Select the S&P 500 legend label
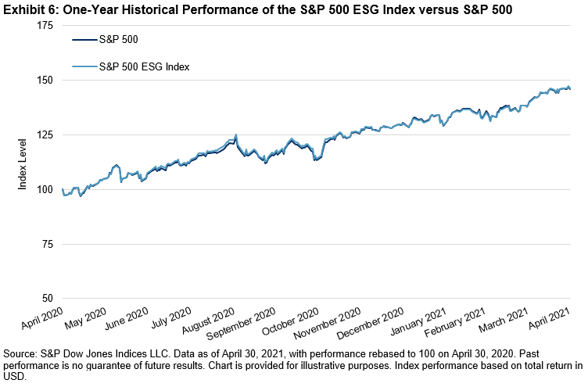 [x=120, y=39]
